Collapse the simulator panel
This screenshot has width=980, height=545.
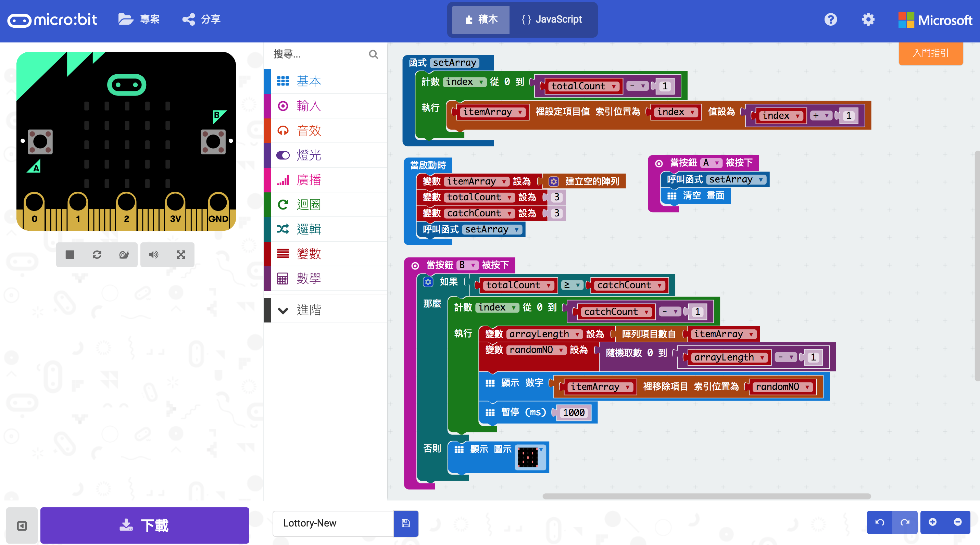22,525
